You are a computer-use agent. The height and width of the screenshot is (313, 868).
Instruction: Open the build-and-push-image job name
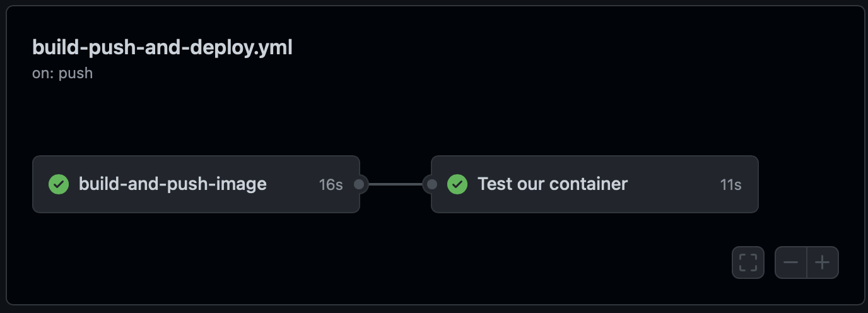172,184
